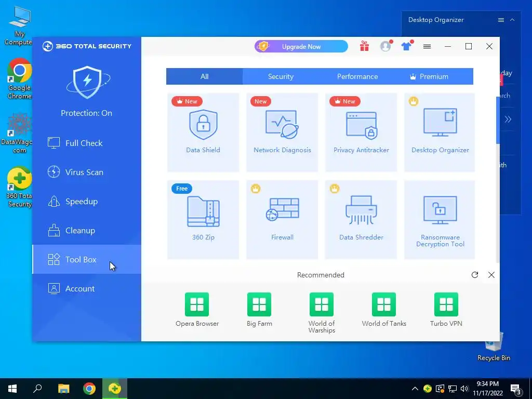Click 360 Total Security taskbar button
This screenshot has width=532, height=399.
(115, 389)
